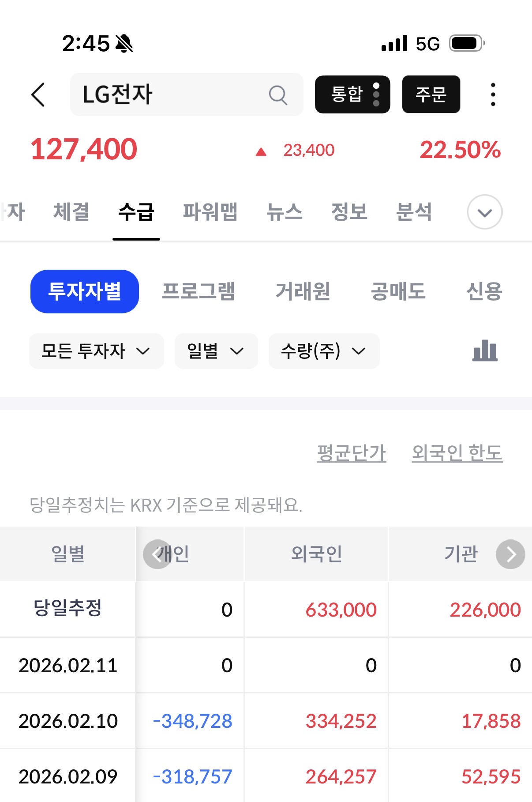Open the 평균단가 link
532x802 pixels.
(x=352, y=453)
